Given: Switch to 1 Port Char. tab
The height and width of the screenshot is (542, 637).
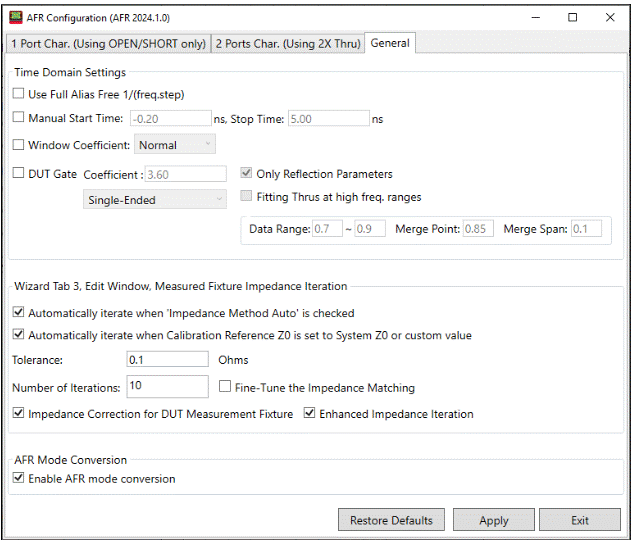Looking at the screenshot, I should coord(107,43).
